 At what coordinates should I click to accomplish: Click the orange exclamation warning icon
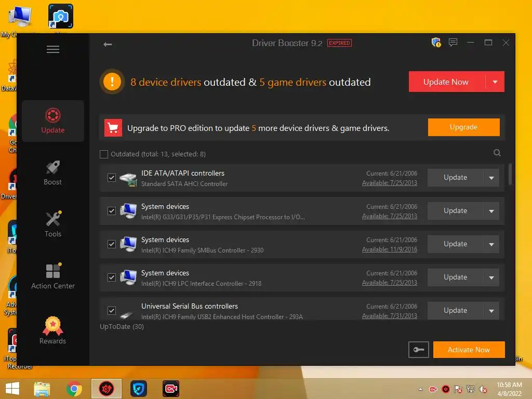coord(112,82)
